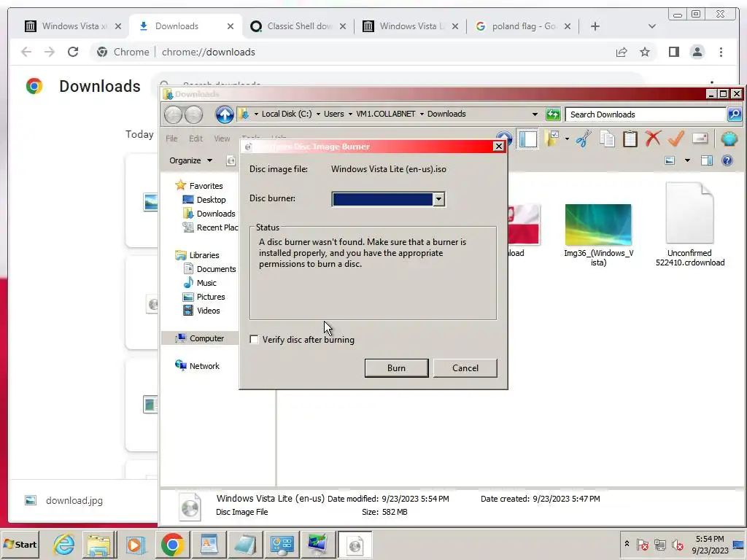Click the folder options icon with checkmark

click(553, 139)
